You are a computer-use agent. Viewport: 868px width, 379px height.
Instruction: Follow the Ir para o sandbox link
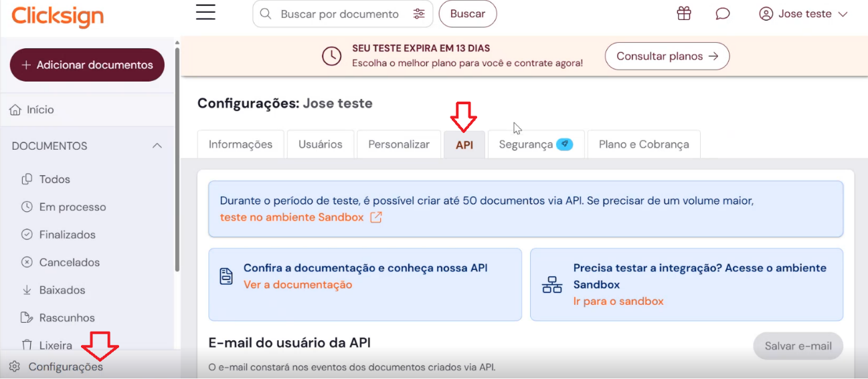coord(618,301)
